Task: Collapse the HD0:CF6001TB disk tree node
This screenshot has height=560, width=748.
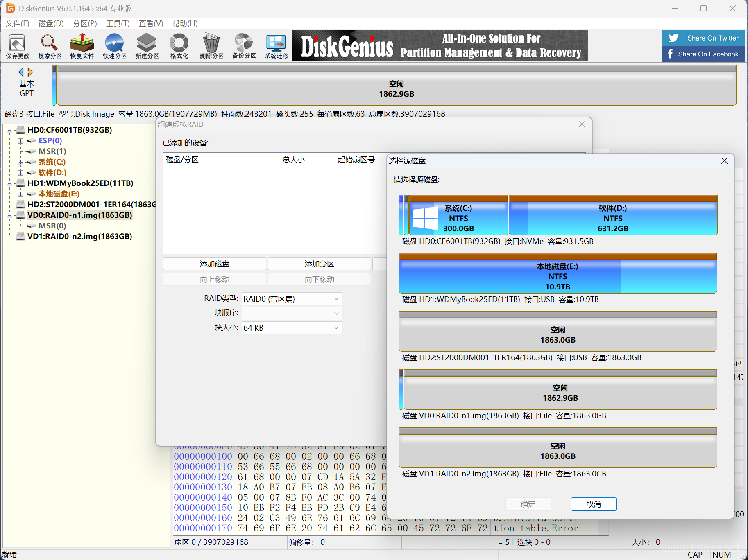Action: pyautogui.click(x=9, y=130)
